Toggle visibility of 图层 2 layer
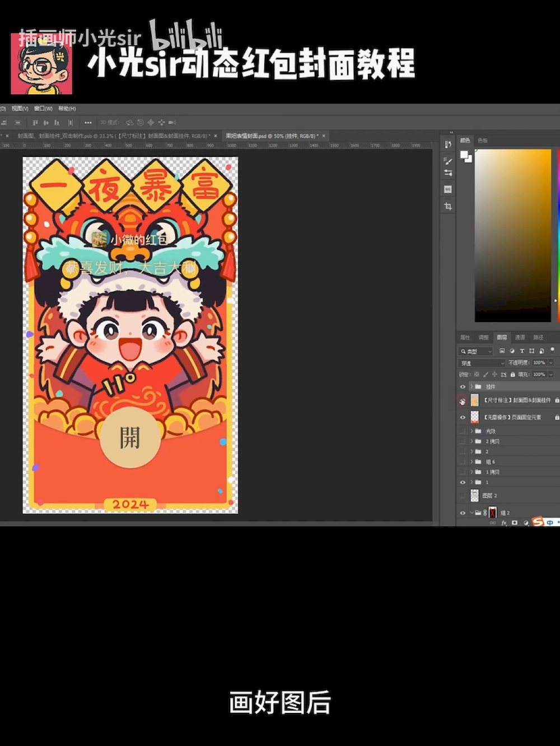 (x=463, y=496)
